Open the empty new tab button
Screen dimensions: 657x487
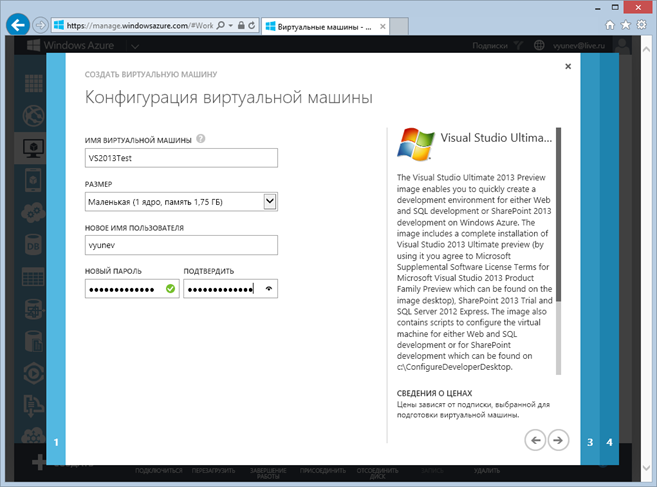coord(399,26)
